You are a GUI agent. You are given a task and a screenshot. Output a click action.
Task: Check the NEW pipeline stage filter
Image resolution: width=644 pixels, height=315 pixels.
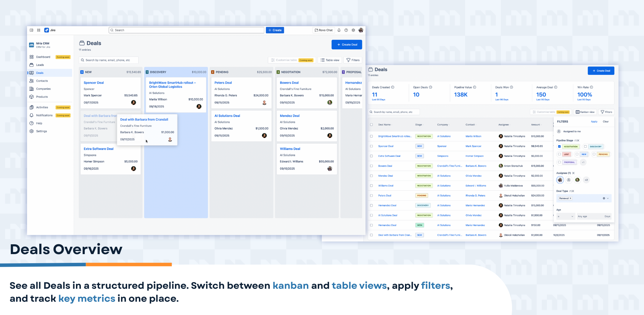[577, 154]
